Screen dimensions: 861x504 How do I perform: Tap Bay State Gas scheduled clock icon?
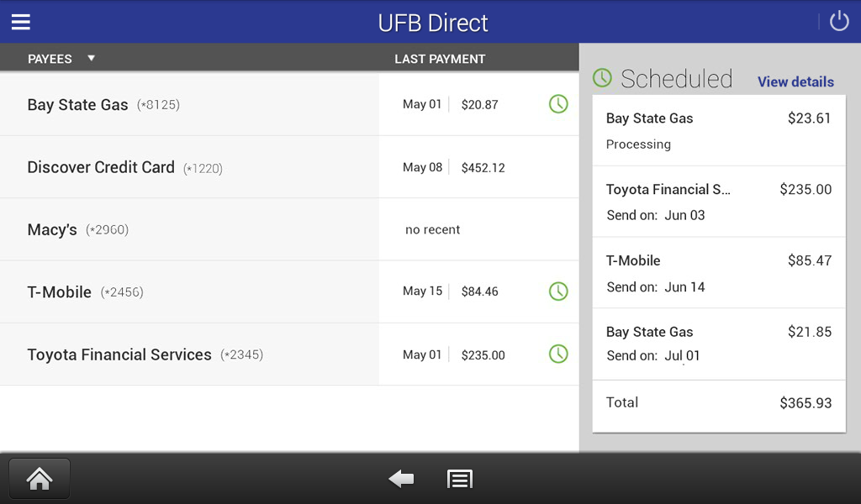pos(558,104)
